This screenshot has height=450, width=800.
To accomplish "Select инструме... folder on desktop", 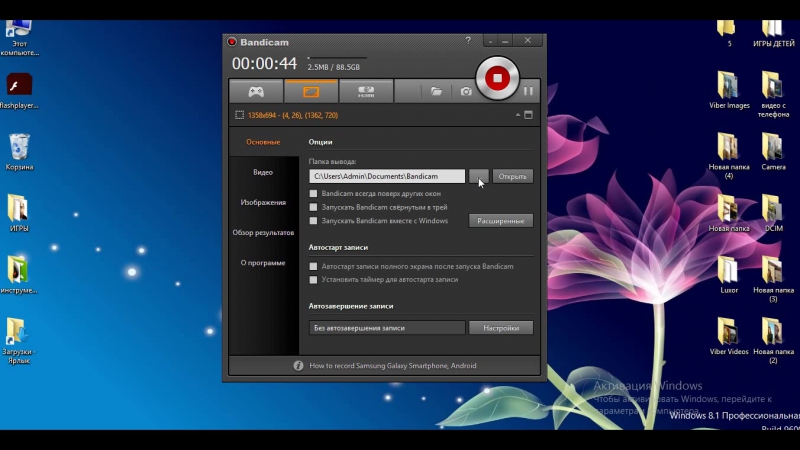I will (x=19, y=275).
